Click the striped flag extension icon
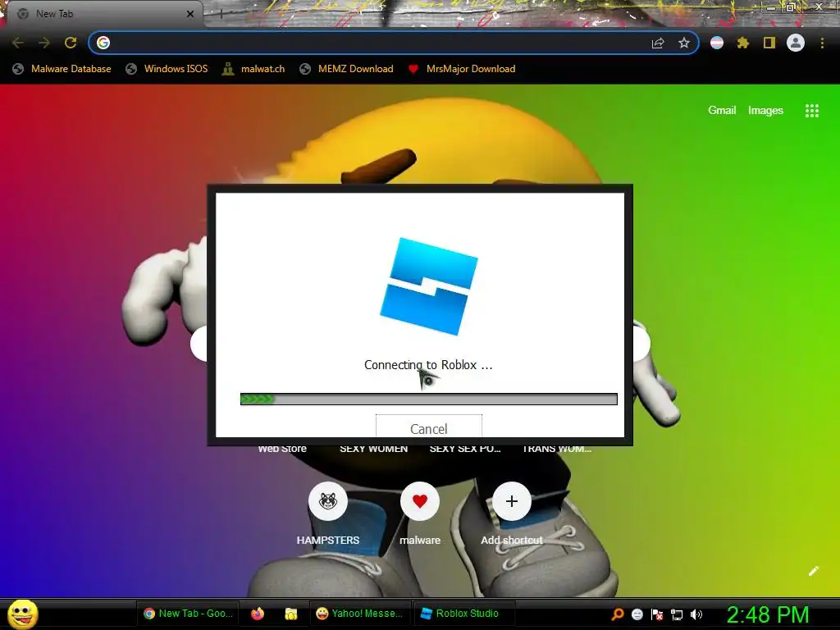 pyautogui.click(x=717, y=43)
